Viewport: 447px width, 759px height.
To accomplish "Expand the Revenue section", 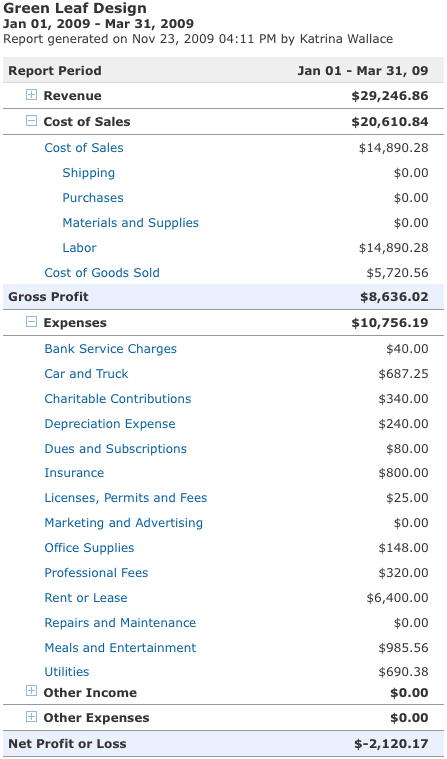I will pyautogui.click(x=31, y=95).
